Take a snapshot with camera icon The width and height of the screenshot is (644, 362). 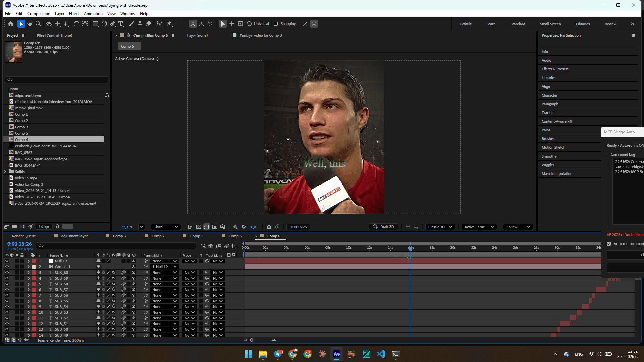[x=269, y=227]
